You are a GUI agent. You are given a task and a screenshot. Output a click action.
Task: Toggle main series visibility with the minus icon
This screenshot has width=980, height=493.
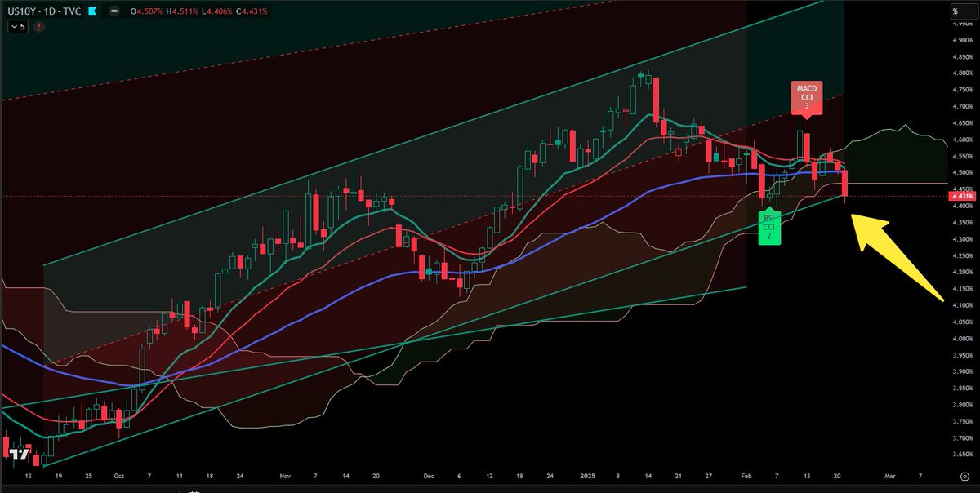(x=114, y=12)
